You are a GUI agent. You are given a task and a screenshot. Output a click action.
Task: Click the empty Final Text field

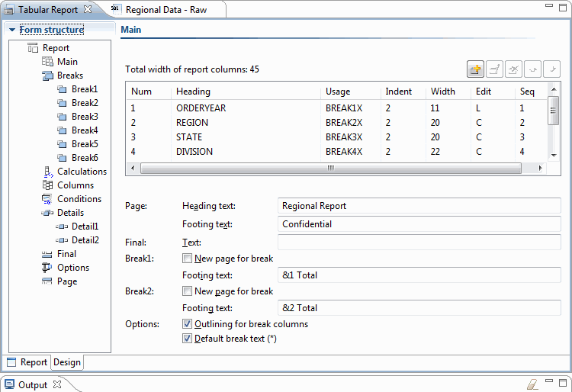click(419, 242)
